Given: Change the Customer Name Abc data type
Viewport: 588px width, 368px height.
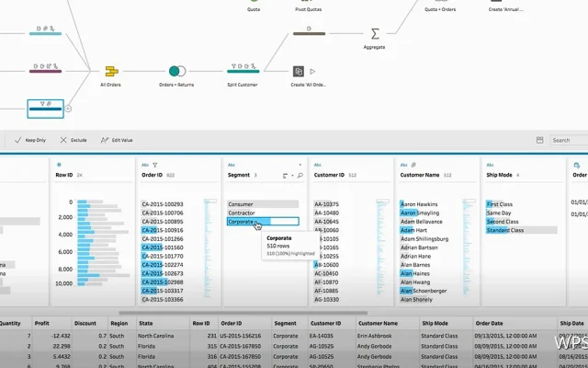Looking at the screenshot, I should coord(404,165).
